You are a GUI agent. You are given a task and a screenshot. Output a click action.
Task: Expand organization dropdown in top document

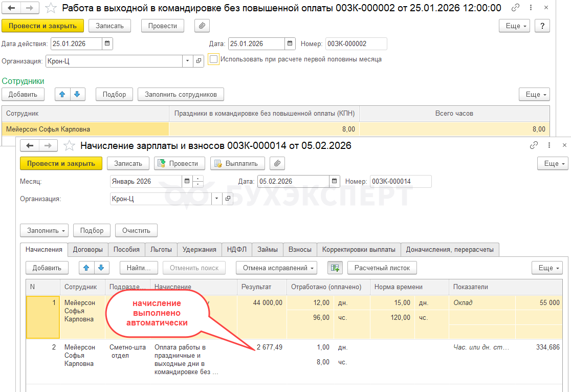(187, 61)
